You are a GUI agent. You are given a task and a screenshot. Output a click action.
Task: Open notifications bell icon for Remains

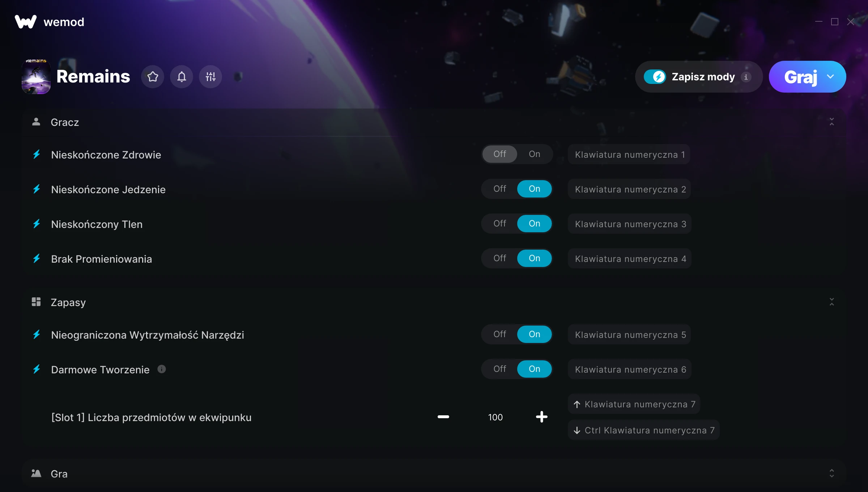pyautogui.click(x=182, y=77)
